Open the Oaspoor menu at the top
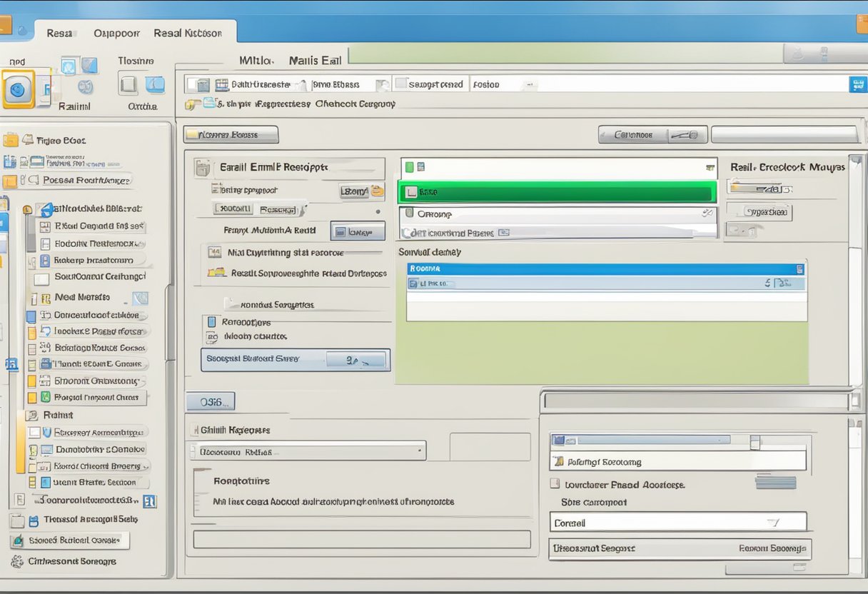 [x=116, y=33]
